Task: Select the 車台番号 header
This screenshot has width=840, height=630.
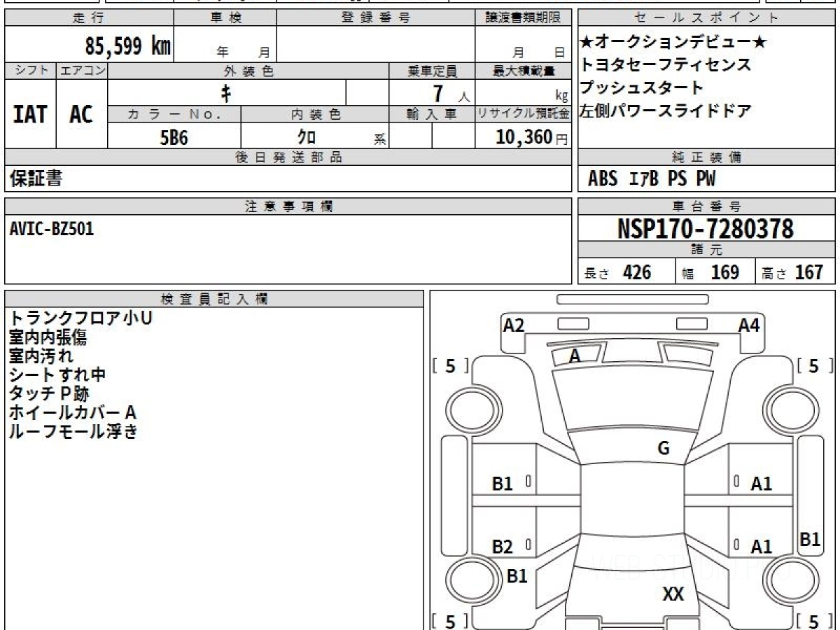Action: point(706,206)
